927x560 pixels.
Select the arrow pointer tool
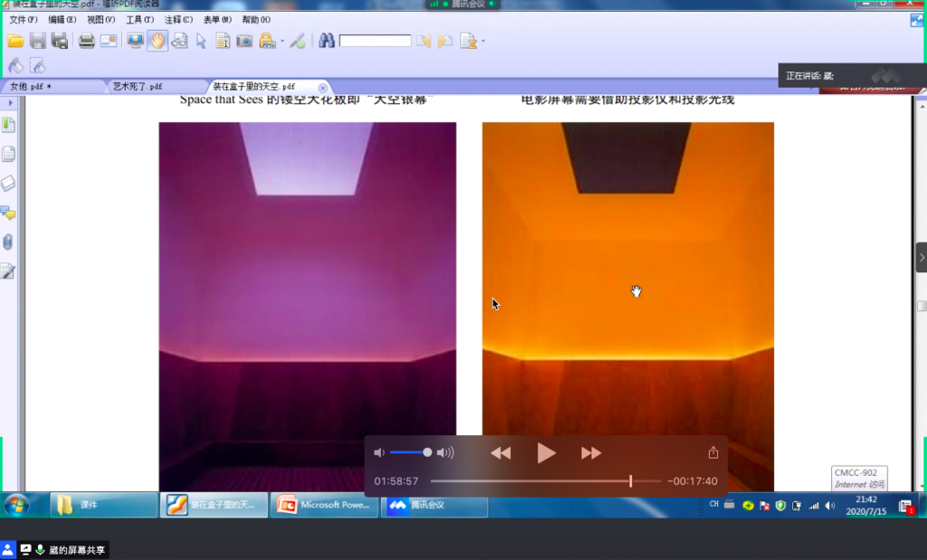[201, 41]
